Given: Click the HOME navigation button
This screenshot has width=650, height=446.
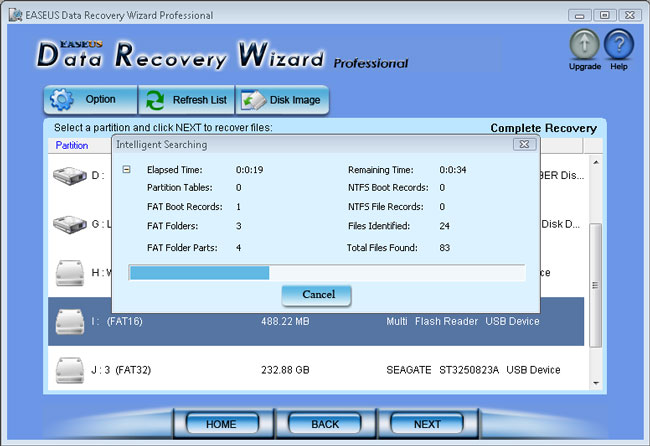Looking at the screenshot, I should coord(222,424).
